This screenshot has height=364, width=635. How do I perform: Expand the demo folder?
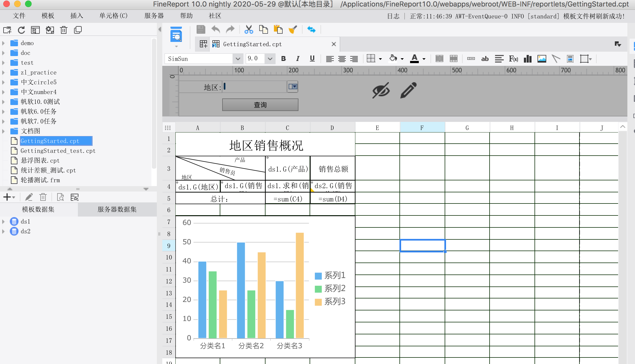click(x=4, y=43)
